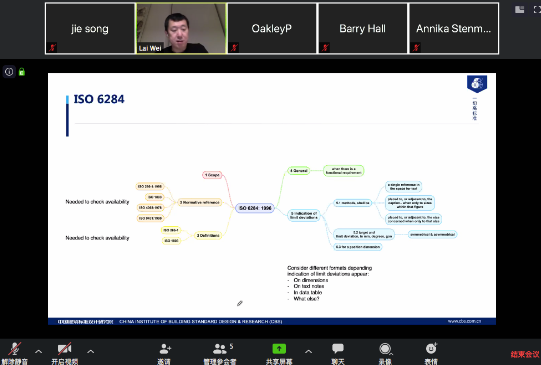541x365 pixels.
Task: Click the red End Meeting button
Action: 525,354
